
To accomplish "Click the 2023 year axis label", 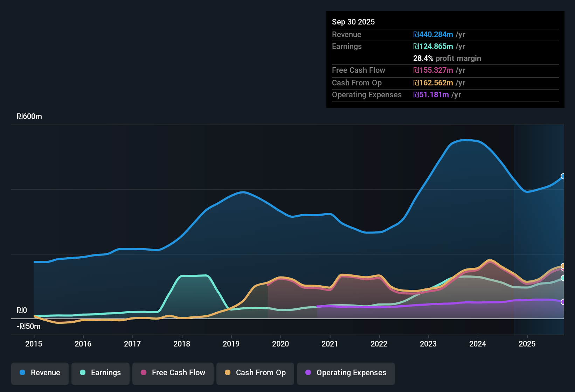I will coord(428,344).
